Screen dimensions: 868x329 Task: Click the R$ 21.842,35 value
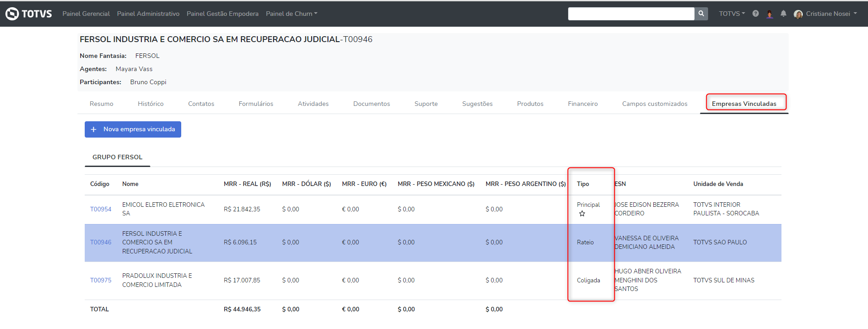(242, 209)
